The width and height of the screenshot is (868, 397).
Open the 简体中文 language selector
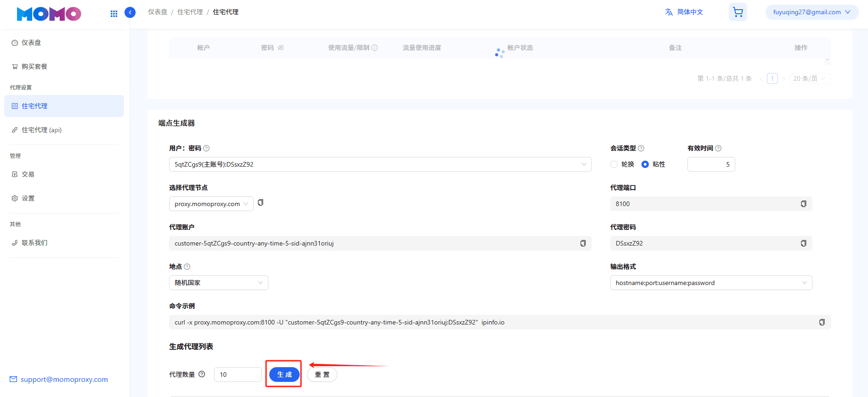[x=684, y=12]
